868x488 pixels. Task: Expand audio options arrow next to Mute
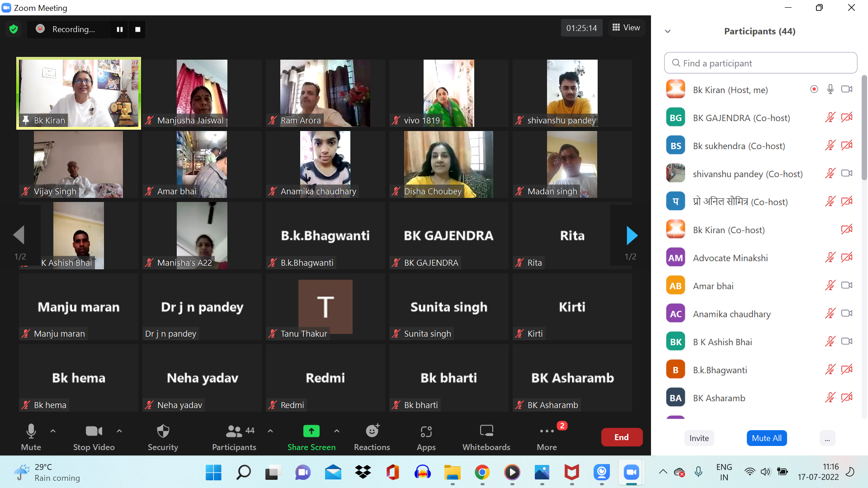53,431
